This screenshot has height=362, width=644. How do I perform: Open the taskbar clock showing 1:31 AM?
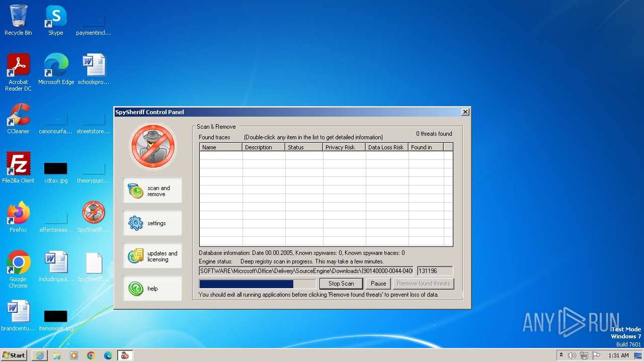[x=618, y=355]
